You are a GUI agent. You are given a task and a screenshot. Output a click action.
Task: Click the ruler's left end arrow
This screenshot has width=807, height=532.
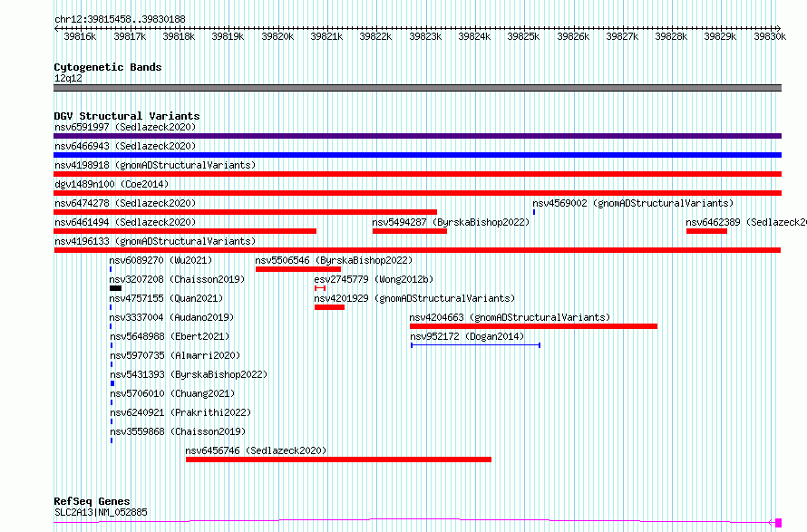56,28
